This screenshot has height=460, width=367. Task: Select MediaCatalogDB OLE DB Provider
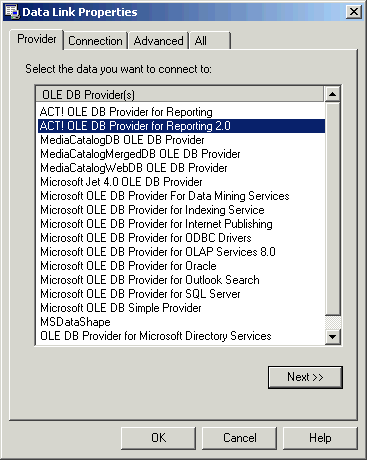181,140
